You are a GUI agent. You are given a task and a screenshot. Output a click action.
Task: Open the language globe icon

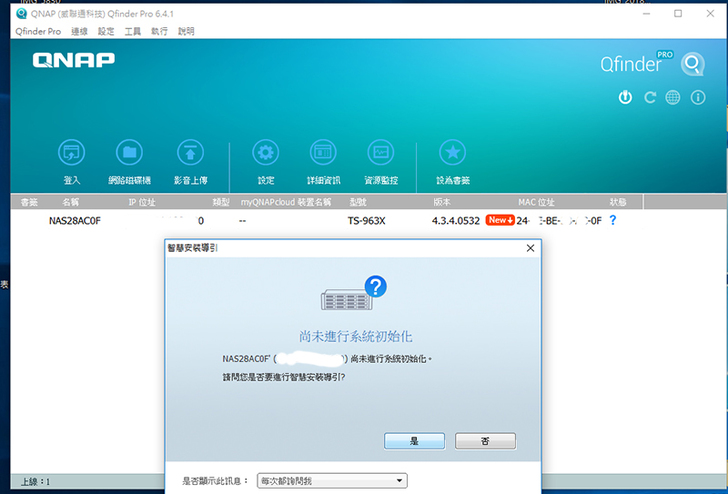click(673, 98)
